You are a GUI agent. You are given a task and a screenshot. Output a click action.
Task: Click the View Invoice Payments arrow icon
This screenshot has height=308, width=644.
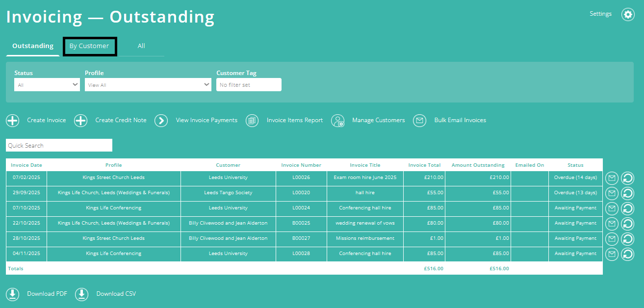tap(161, 120)
